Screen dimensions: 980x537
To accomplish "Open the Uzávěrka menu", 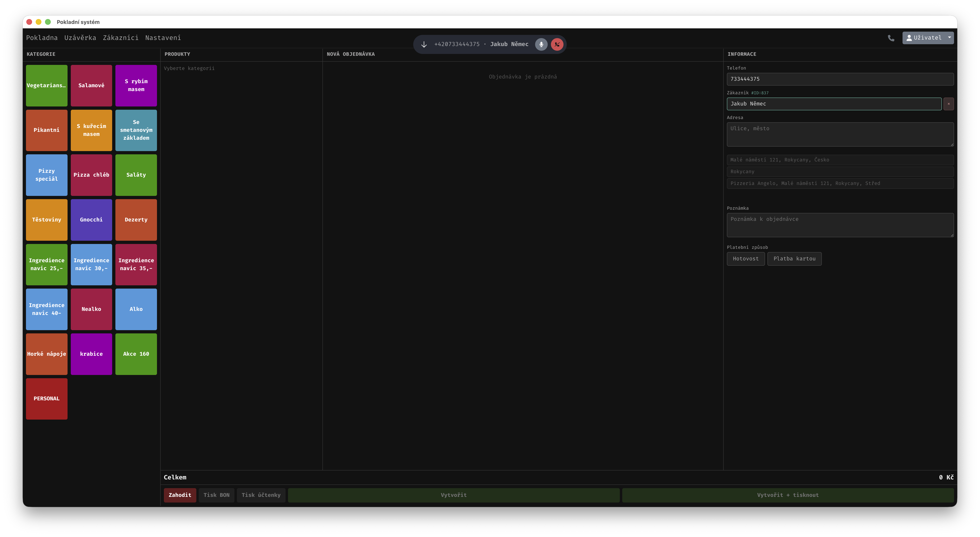I will [x=80, y=38].
